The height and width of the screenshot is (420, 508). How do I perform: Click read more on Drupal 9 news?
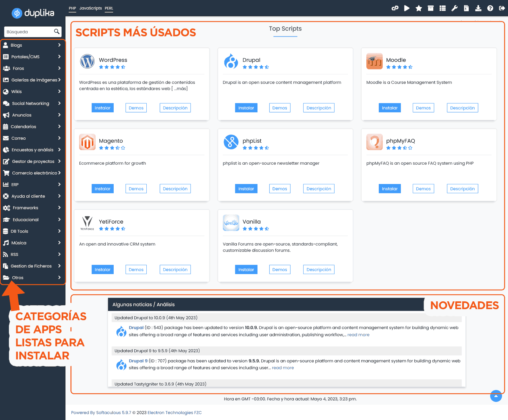tap(283, 368)
